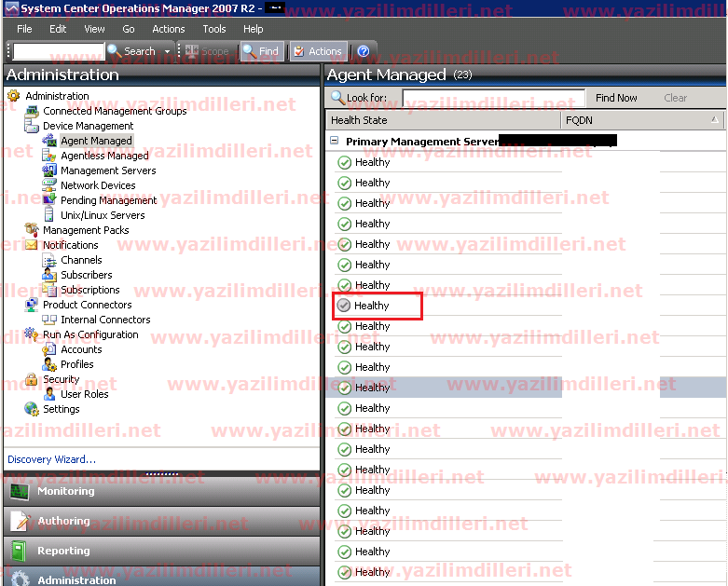Open the Search dropdown arrow
The height and width of the screenshot is (586, 728).
[x=167, y=51]
